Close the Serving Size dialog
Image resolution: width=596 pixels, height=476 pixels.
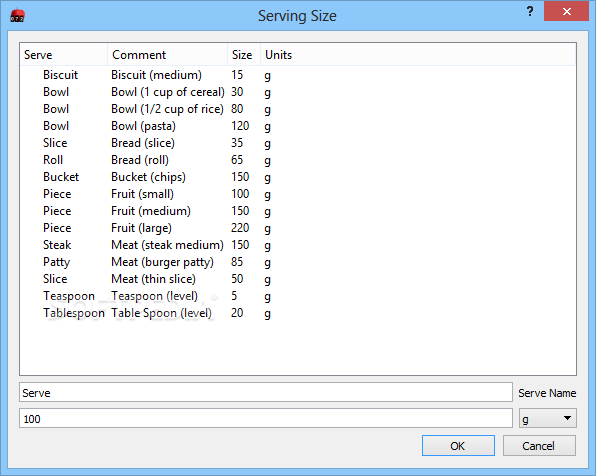coord(566,11)
